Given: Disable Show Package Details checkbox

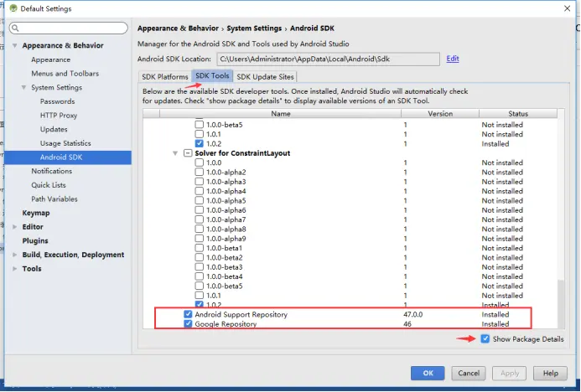Looking at the screenshot, I should pyautogui.click(x=485, y=338).
